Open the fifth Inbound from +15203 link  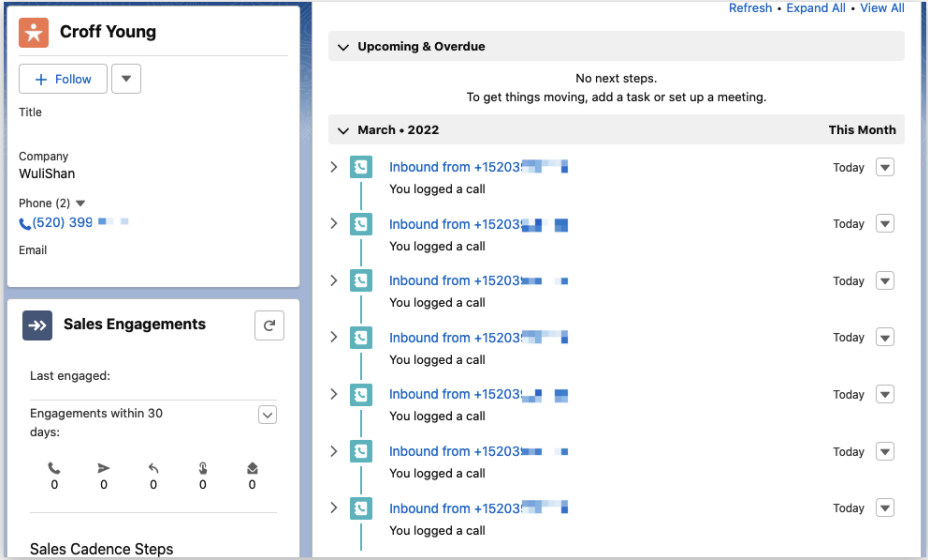pos(478,394)
